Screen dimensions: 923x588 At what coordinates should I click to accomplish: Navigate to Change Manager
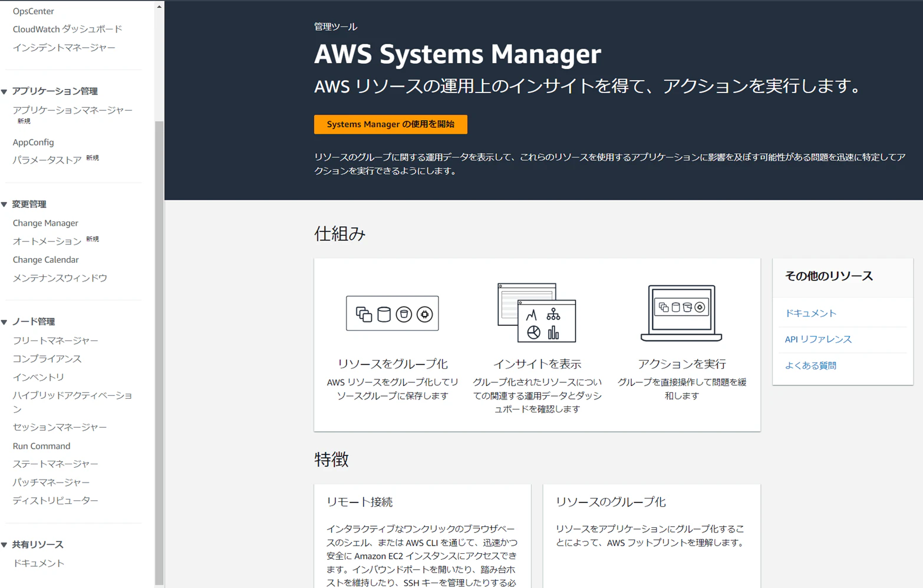[45, 223]
